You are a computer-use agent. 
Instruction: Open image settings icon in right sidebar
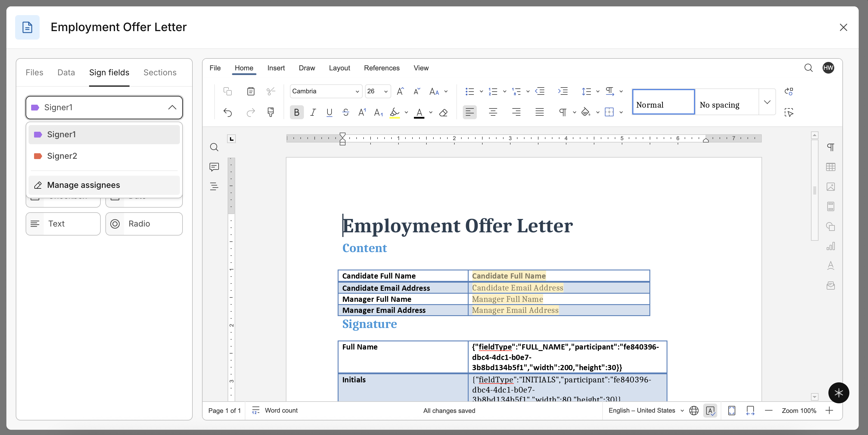831,186
